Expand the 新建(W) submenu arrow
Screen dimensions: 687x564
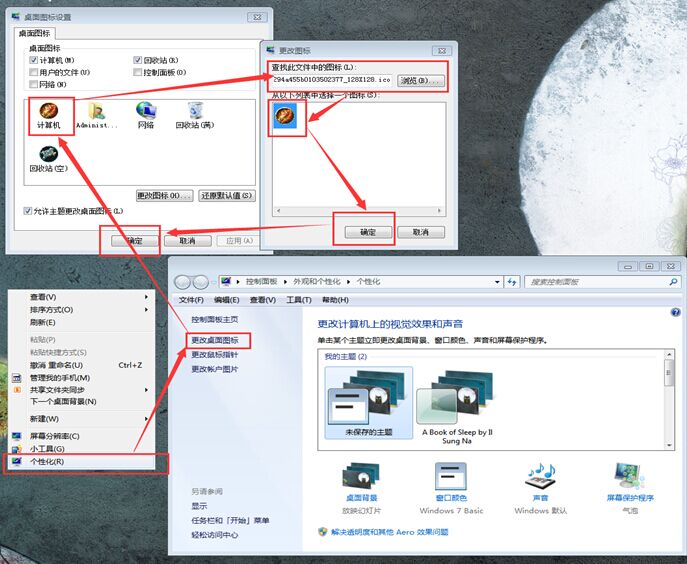coord(146,419)
